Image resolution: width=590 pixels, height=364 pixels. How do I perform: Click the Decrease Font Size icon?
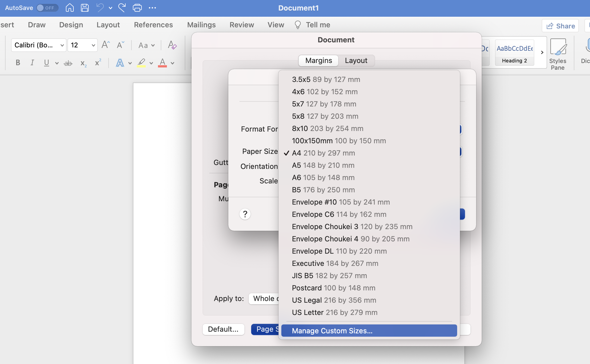(x=121, y=45)
